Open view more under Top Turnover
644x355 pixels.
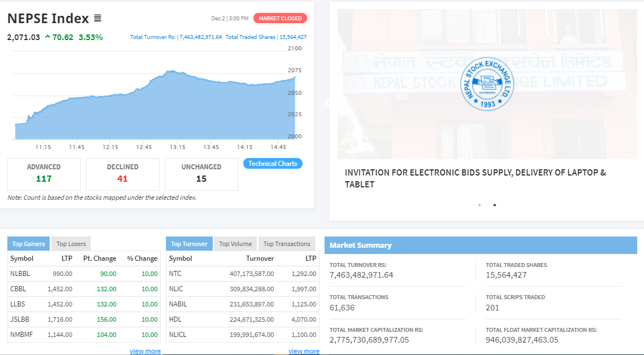point(304,351)
